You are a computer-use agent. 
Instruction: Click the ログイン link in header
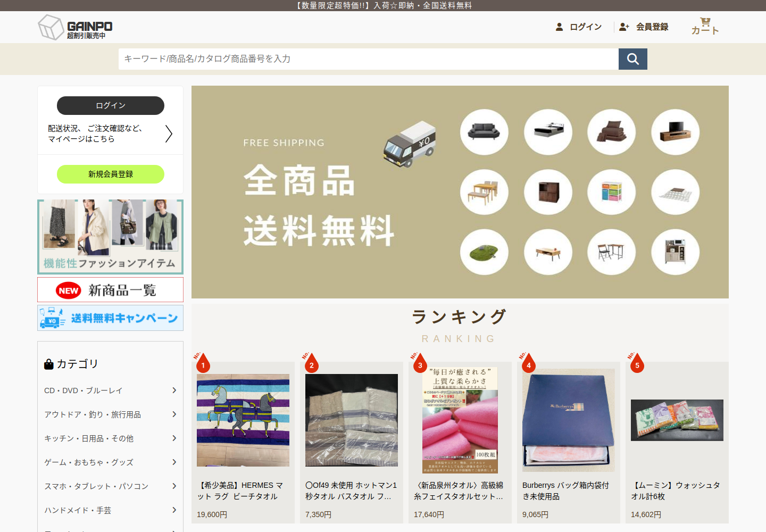click(579, 27)
